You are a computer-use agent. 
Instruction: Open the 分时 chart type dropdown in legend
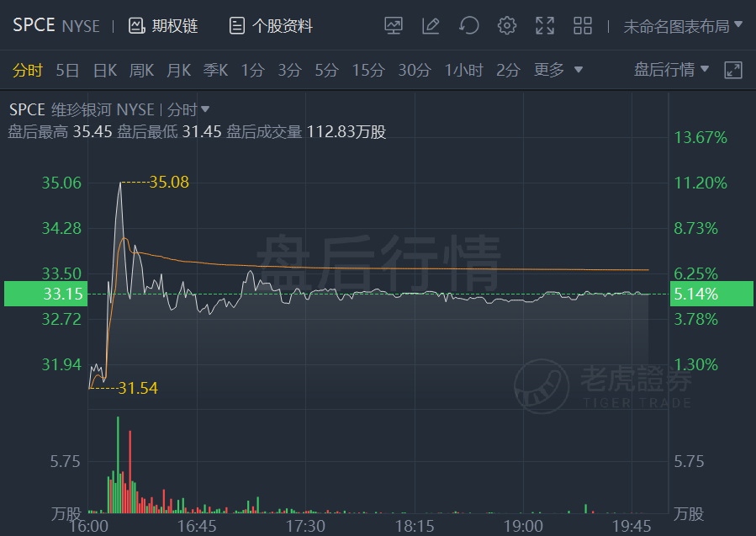[x=188, y=110]
